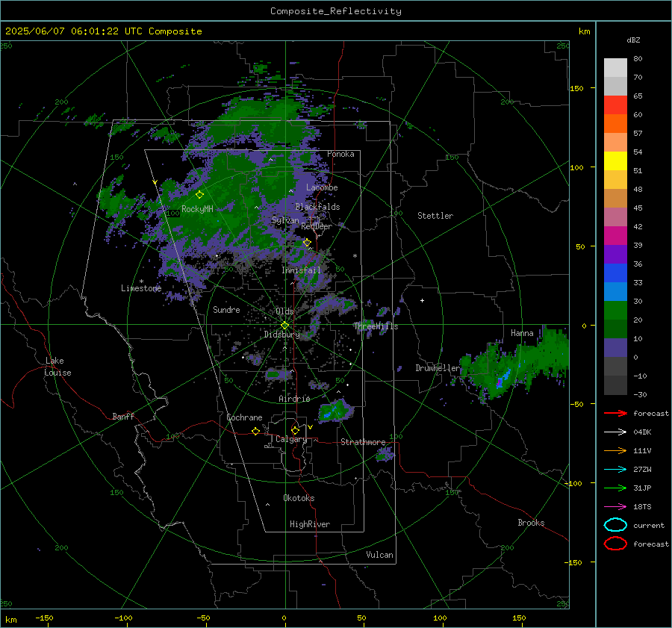Click the cyan 'current' ellipse icon
The width and height of the screenshot is (672, 628).
(x=615, y=525)
